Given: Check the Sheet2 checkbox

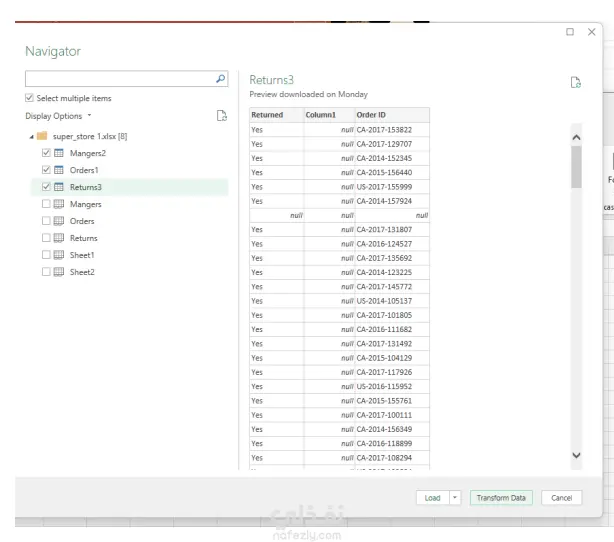Looking at the screenshot, I should click(46, 272).
